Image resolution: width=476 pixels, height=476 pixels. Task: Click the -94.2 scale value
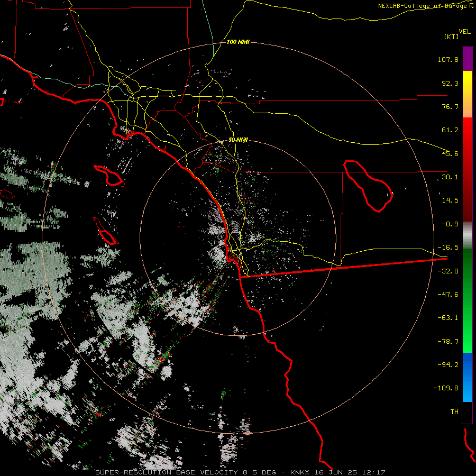(x=448, y=364)
